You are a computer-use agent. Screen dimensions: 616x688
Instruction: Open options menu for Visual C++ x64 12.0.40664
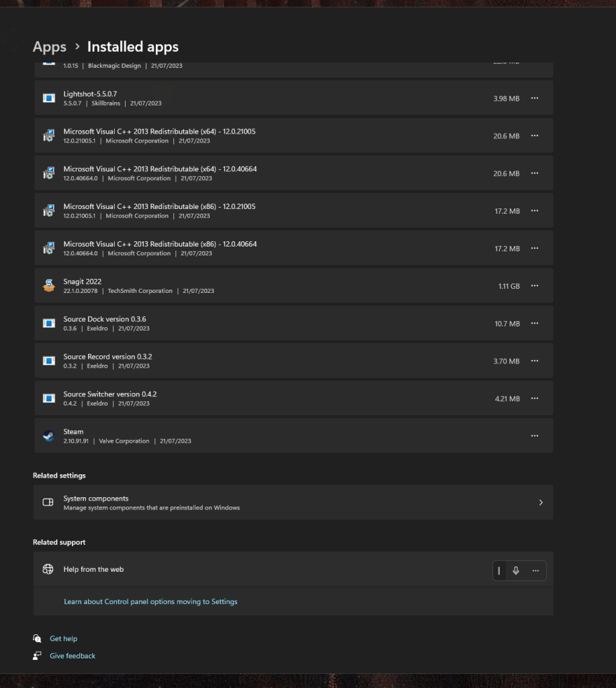tap(535, 173)
